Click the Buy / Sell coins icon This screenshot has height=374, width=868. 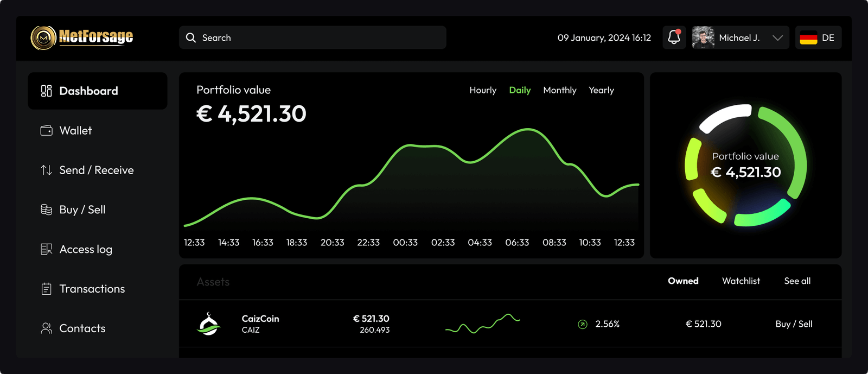(47, 210)
